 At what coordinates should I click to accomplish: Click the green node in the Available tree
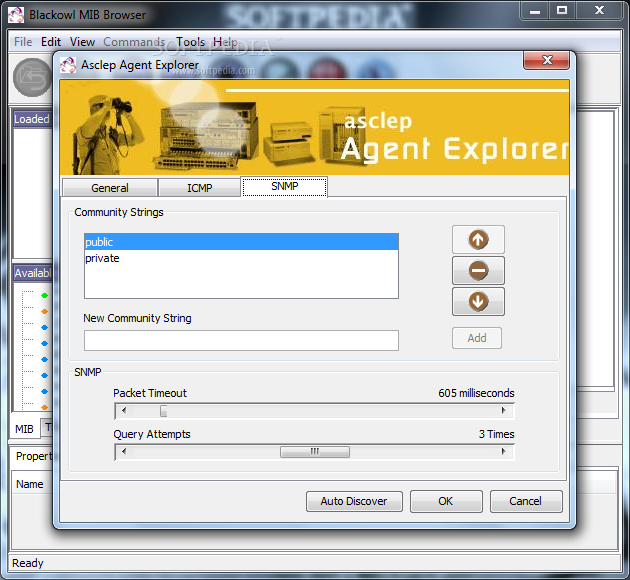[44, 296]
